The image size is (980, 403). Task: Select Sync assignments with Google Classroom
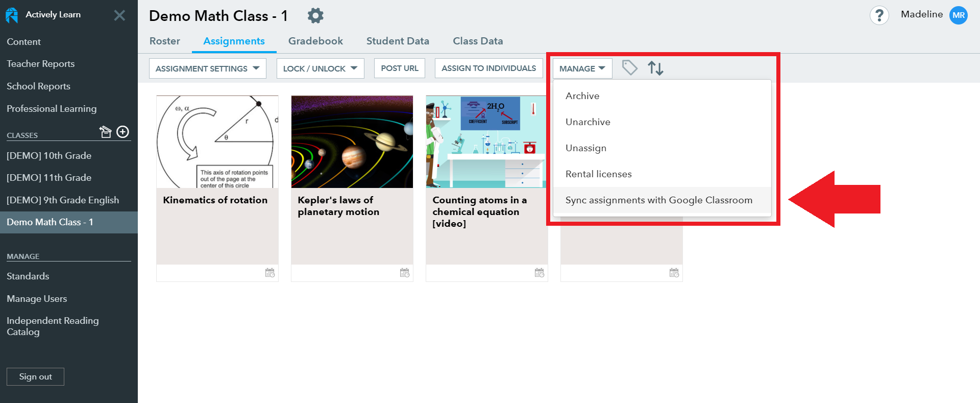pos(662,200)
